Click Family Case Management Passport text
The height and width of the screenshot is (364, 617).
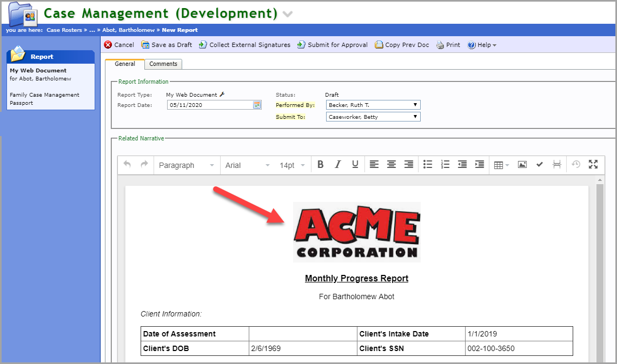[x=44, y=99]
